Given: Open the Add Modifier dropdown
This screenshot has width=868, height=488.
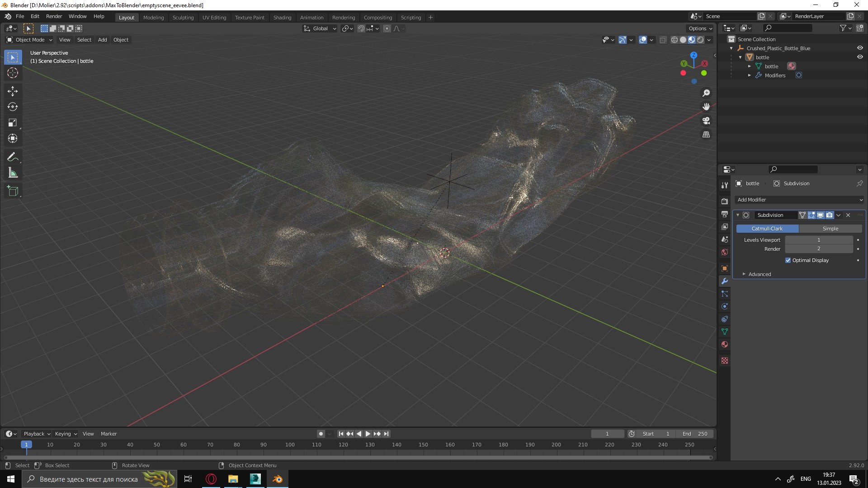Looking at the screenshot, I should click(x=800, y=200).
